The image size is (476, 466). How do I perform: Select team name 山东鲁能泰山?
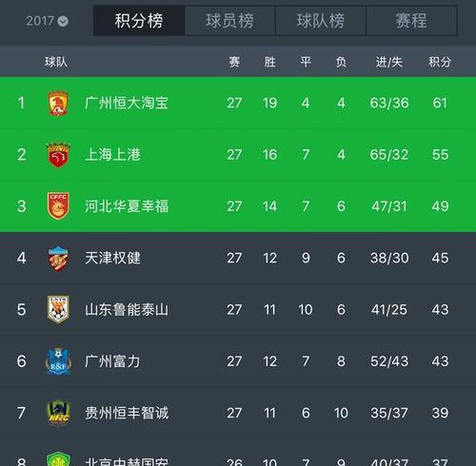(x=127, y=309)
